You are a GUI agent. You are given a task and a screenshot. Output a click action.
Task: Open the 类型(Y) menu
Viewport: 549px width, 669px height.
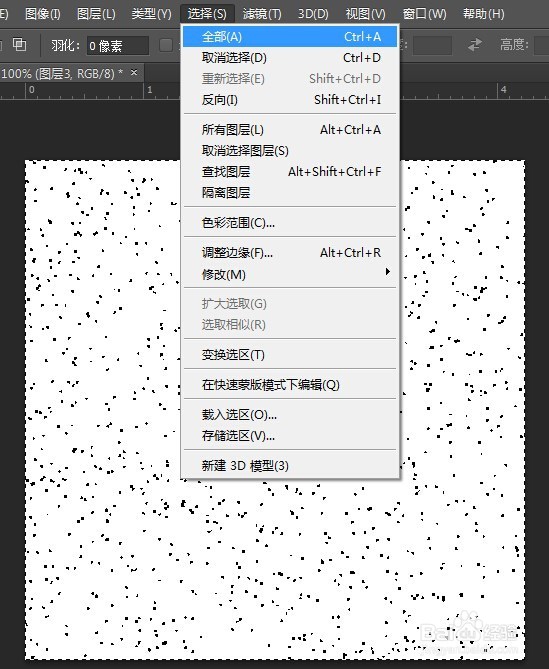pos(151,14)
